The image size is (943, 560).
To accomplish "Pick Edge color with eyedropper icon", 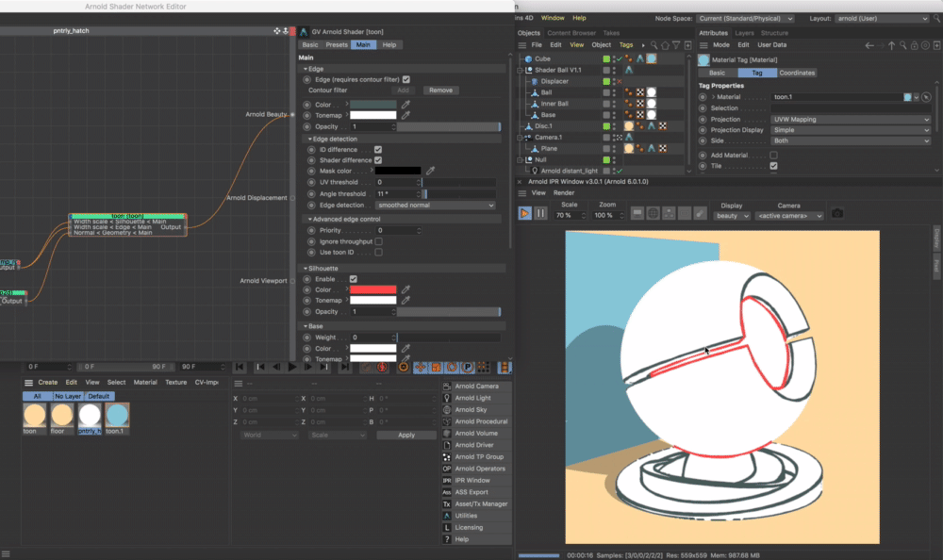I will coord(405,105).
